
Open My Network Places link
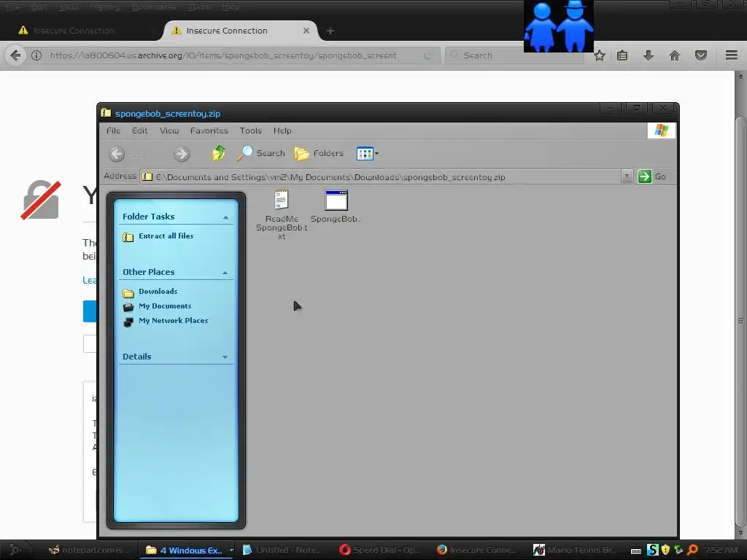tap(173, 321)
